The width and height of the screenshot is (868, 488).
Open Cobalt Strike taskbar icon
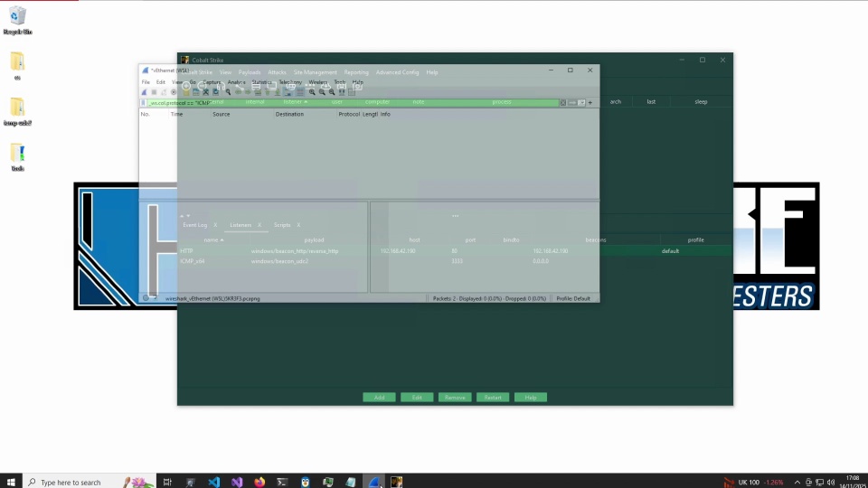click(396, 482)
